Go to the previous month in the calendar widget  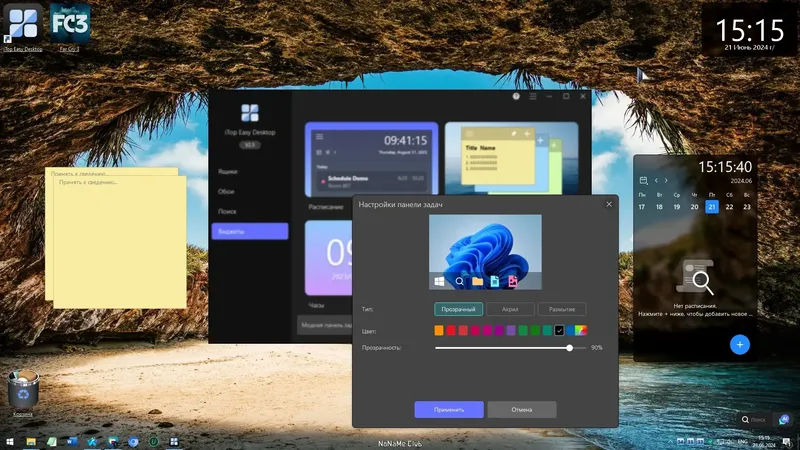(x=656, y=181)
